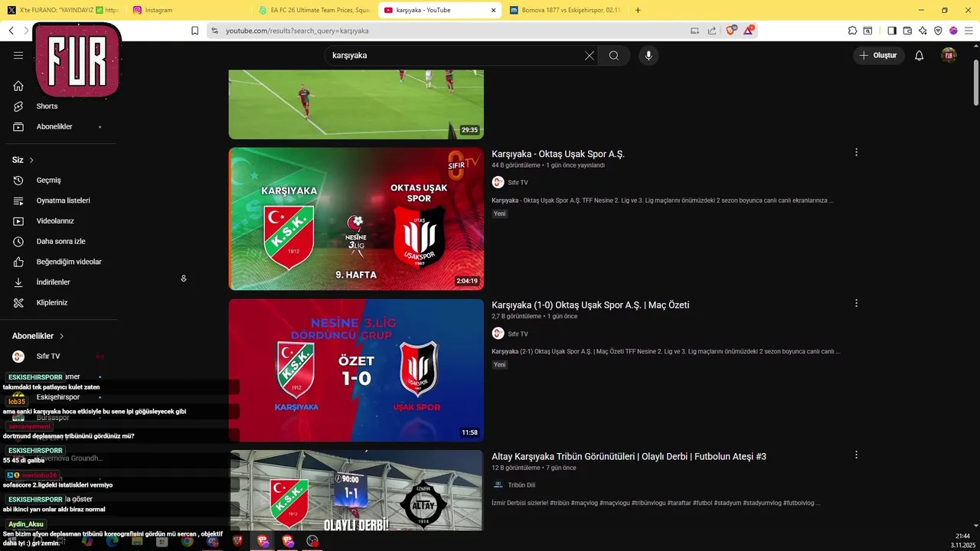
Task: Expand the Siz section chevron
Action: 31,160
